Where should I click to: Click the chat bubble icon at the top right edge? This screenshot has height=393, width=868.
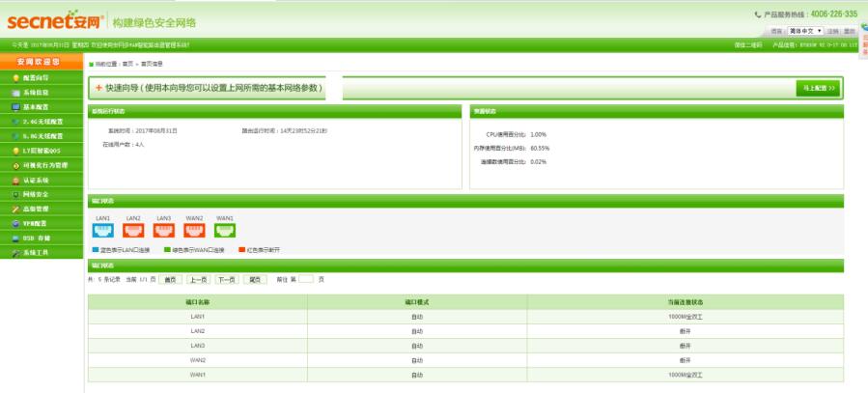pyautogui.click(x=864, y=27)
